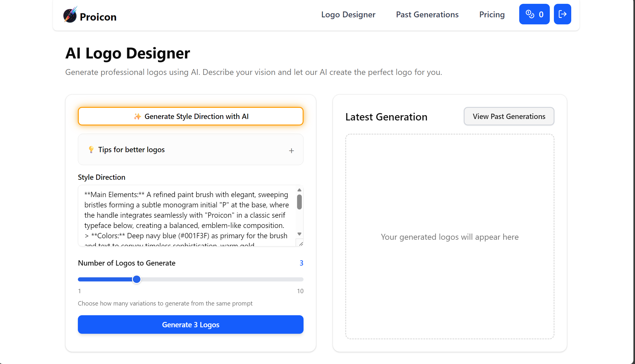
Task: Click the sparkle icon on Generate Style button
Action: tap(137, 117)
